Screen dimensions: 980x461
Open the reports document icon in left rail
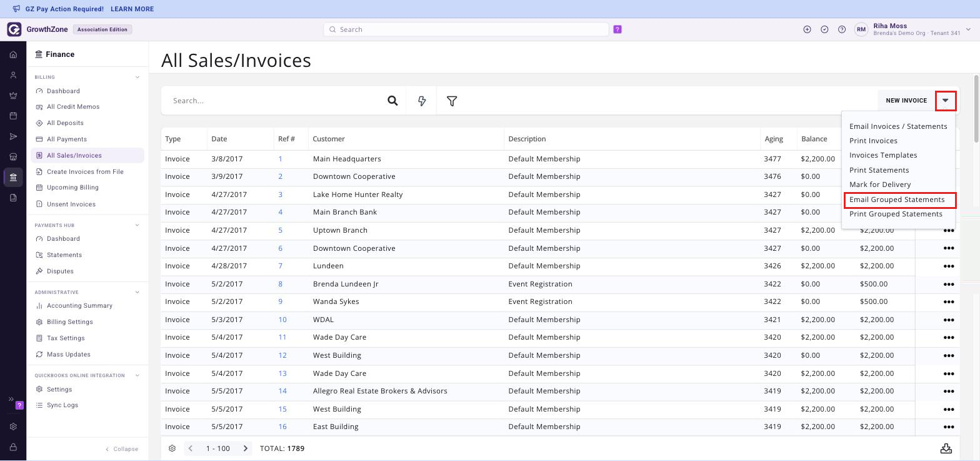click(13, 198)
